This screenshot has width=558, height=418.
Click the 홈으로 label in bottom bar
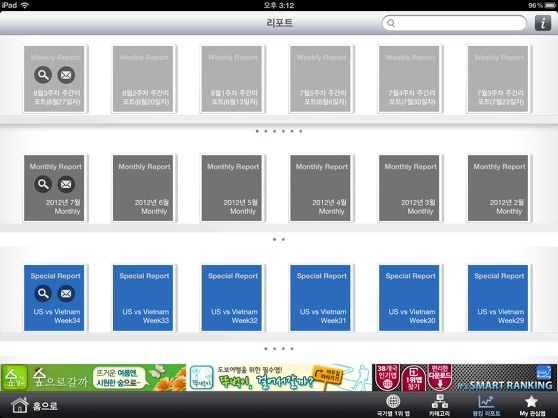45,406
